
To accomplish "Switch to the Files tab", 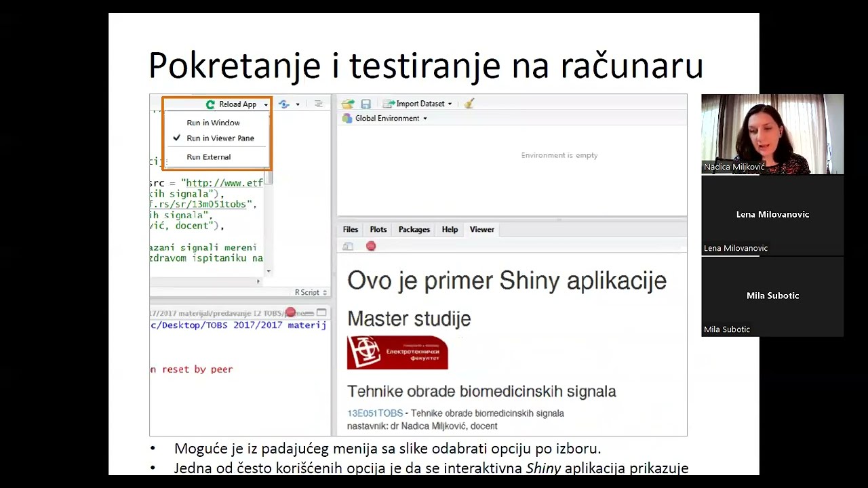I will tap(351, 230).
